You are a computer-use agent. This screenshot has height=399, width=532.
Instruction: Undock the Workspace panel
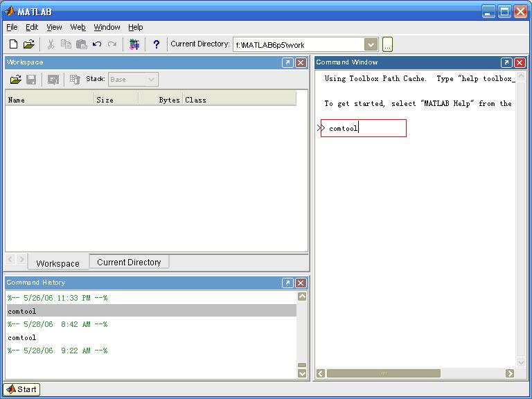(287, 63)
